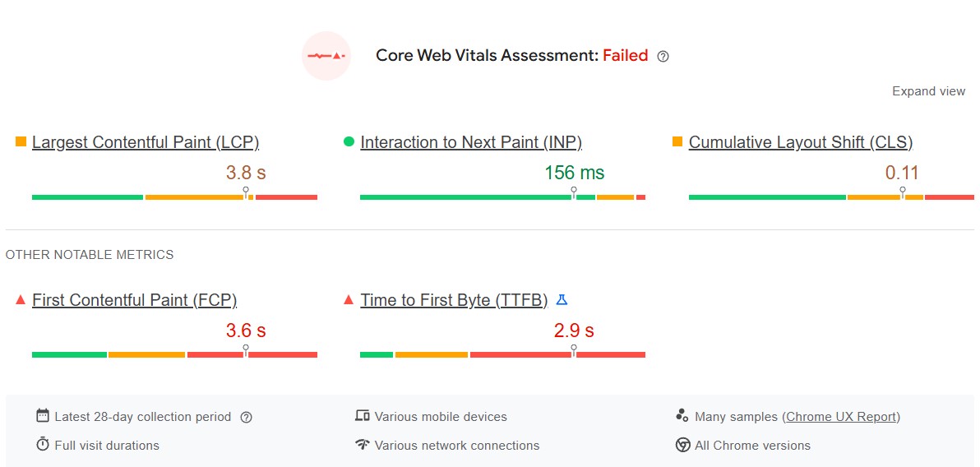
Task: Click the Many samples dots icon
Action: (x=682, y=416)
